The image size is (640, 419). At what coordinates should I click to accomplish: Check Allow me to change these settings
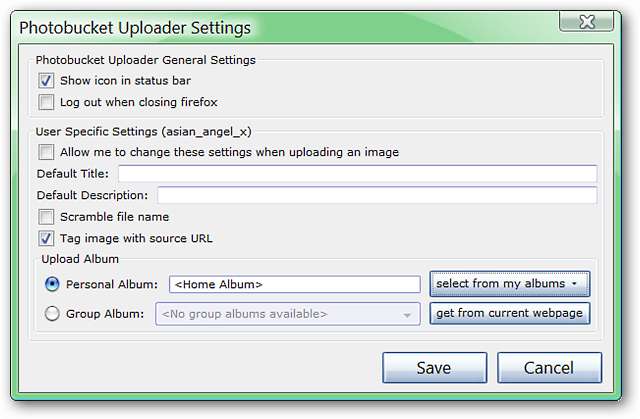(46, 152)
